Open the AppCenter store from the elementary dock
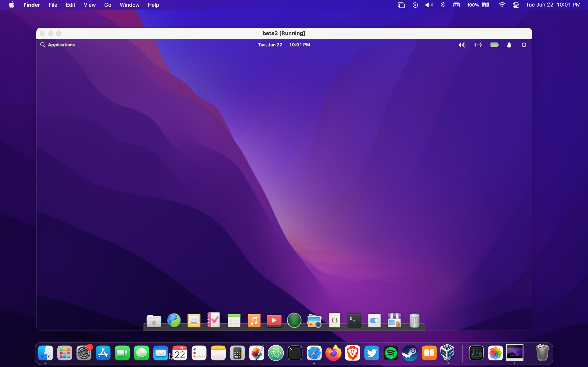The image size is (588, 367). coord(394,320)
